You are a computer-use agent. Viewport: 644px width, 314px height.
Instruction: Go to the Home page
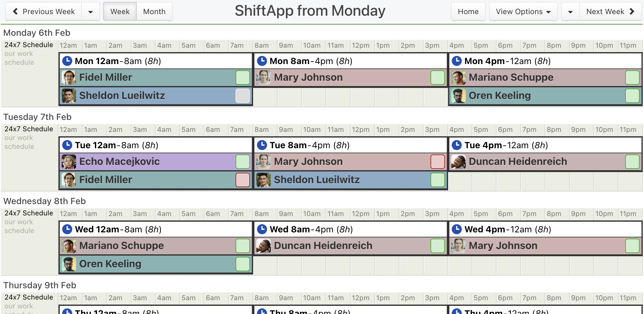468,12
